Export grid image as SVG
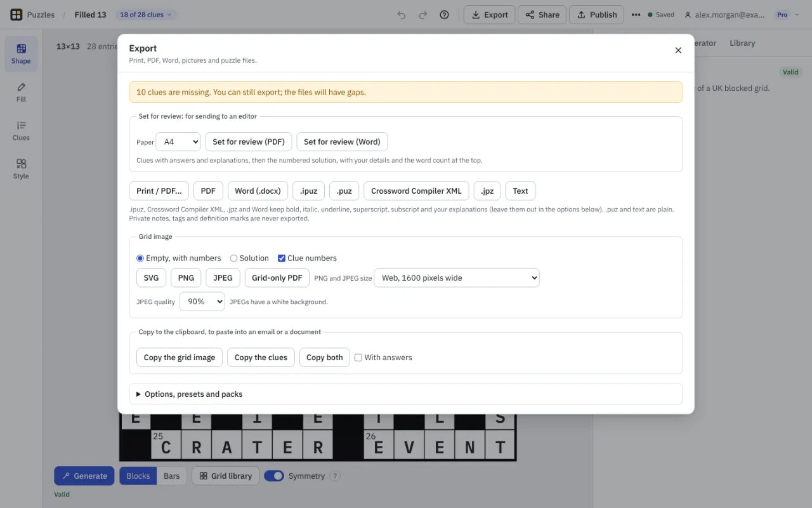 (x=151, y=277)
